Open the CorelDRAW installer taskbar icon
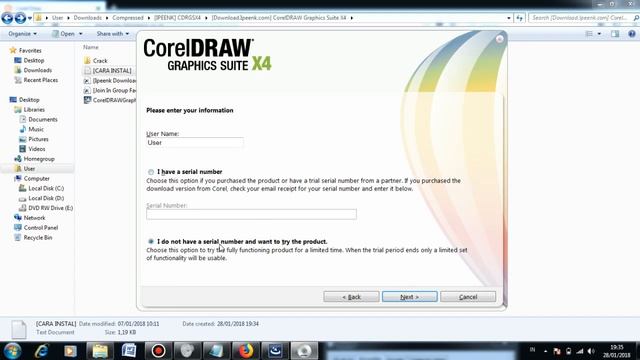The width and height of the screenshot is (640, 360). tap(304, 351)
